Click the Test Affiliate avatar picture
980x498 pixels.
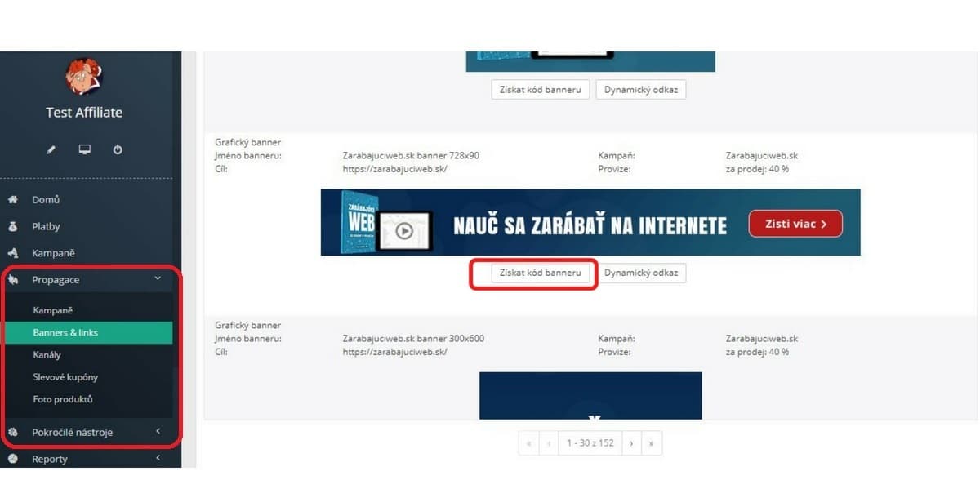(83, 76)
